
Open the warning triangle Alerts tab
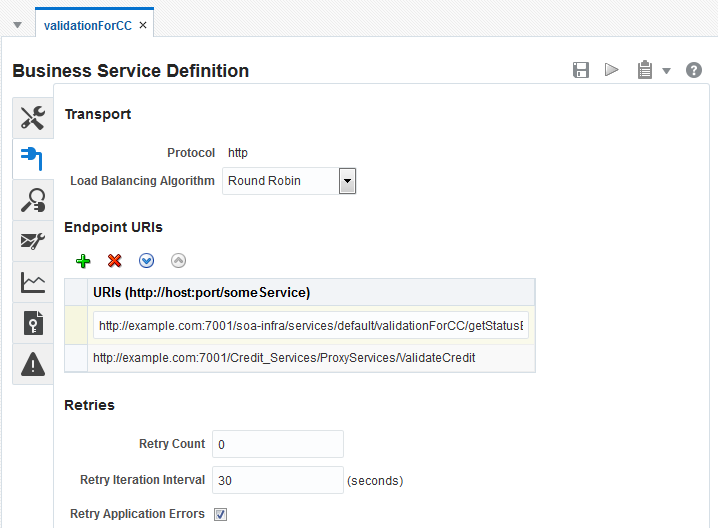33,365
